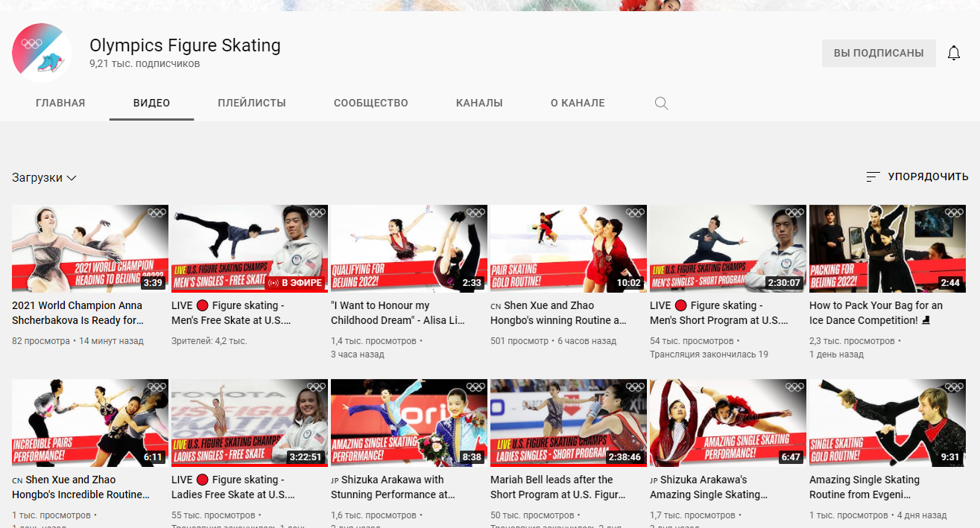Switch to the ГЛАВНАЯ tab
This screenshot has height=528, width=980.
pyautogui.click(x=60, y=104)
